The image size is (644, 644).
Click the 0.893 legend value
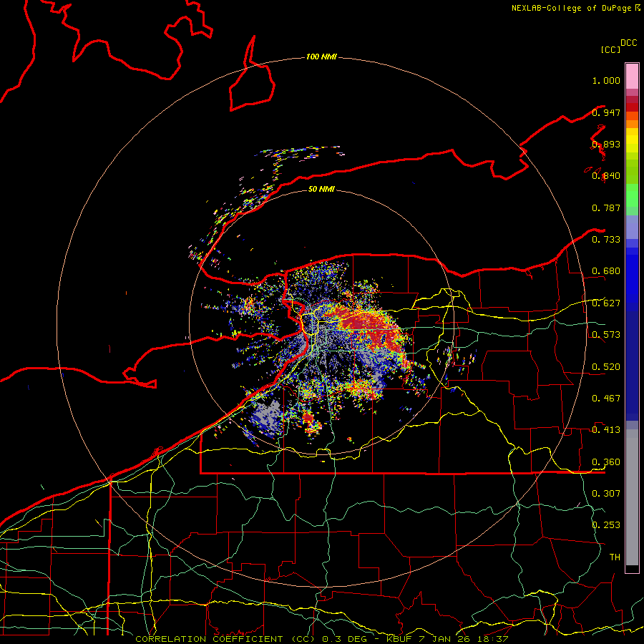click(x=606, y=144)
